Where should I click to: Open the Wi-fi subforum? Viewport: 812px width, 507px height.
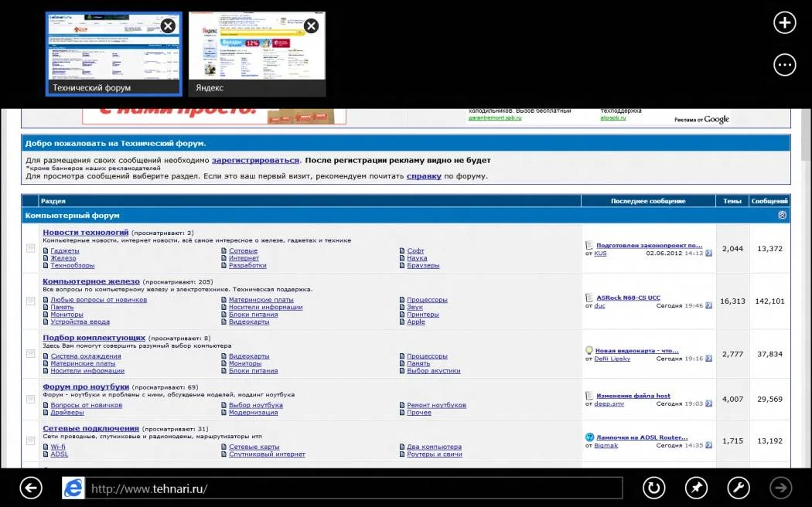coord(58,447)
